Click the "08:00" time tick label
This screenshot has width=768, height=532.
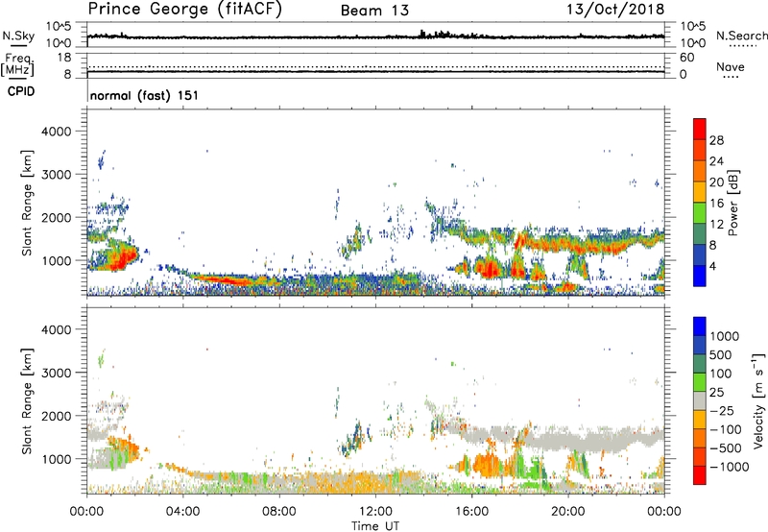(279, 512)
